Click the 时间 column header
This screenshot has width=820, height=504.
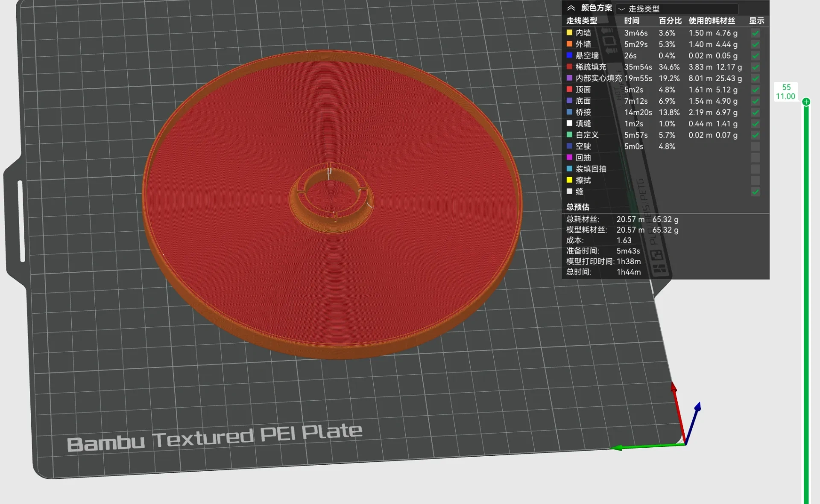(632, 20)
